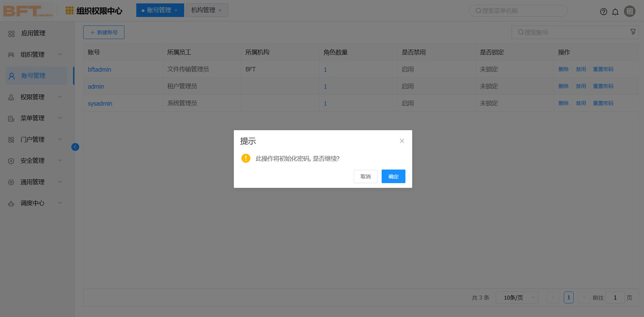
Task: Click the 新建账号 button
Action: click(x=104, y=32)
